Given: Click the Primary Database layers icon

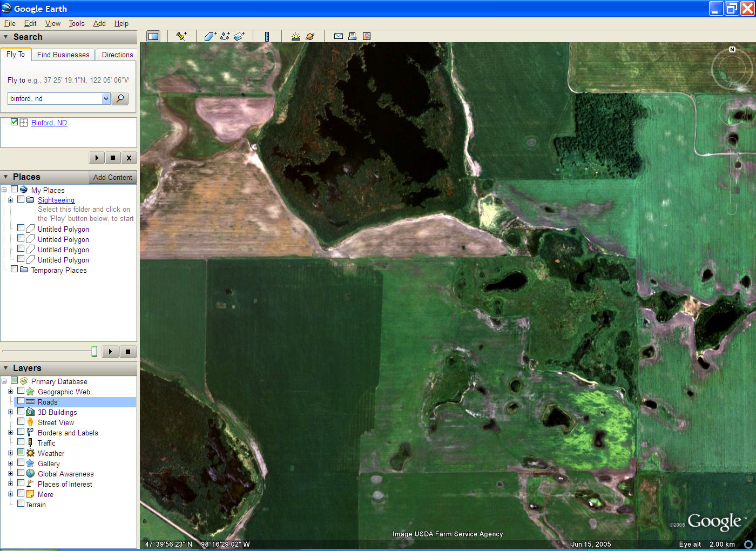Looking at the screenshot, I should pos(24,381).
